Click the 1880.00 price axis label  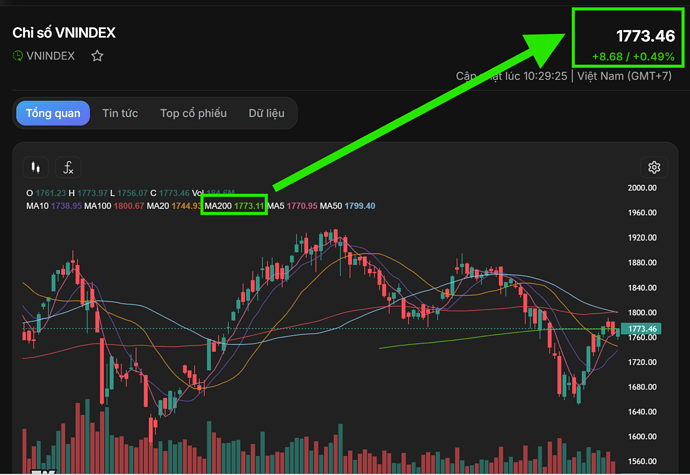pyautogui.click(x=642, y=263)
